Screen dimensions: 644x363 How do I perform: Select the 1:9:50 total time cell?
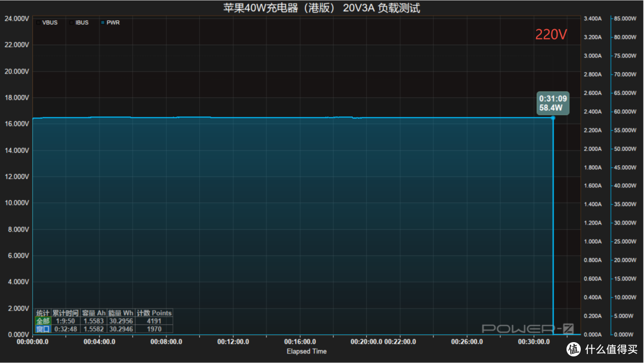(x=66, y=321)
